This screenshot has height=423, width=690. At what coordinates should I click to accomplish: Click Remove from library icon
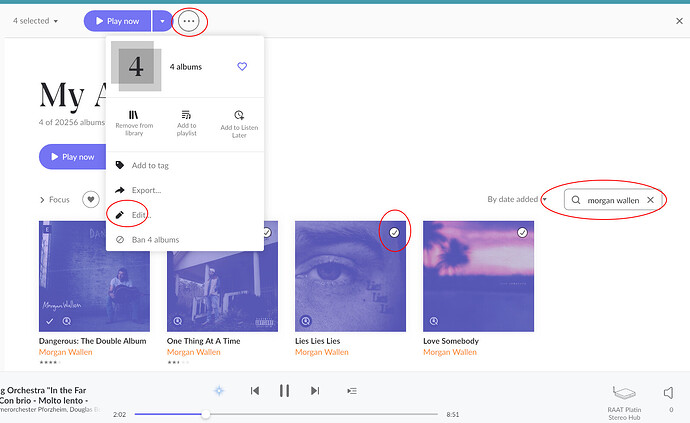134,115
